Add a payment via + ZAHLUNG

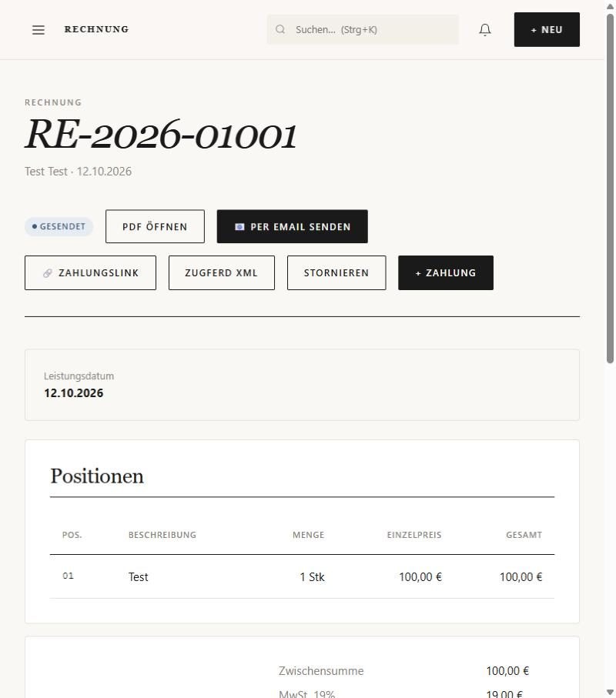[x=446, y=273]
